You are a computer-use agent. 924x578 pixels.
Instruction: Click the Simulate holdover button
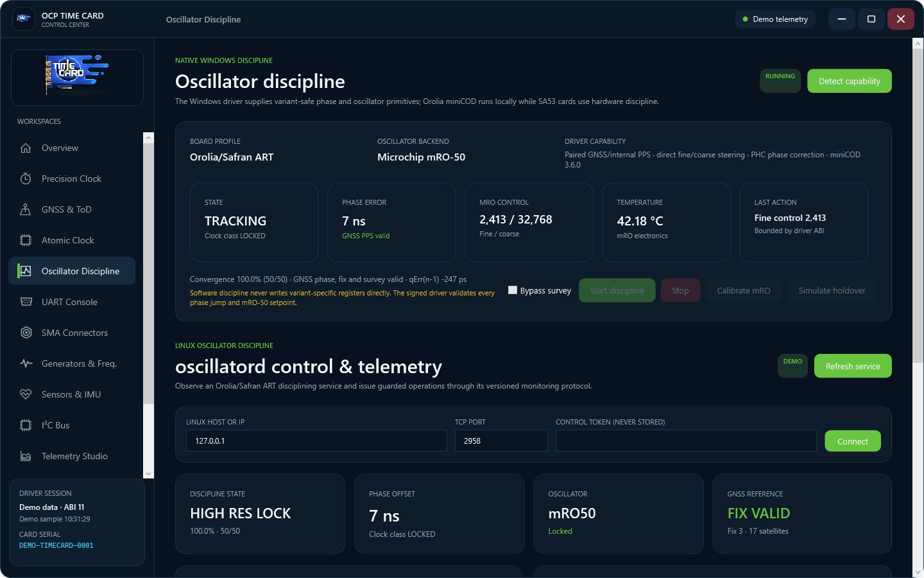tap(832, 290)
